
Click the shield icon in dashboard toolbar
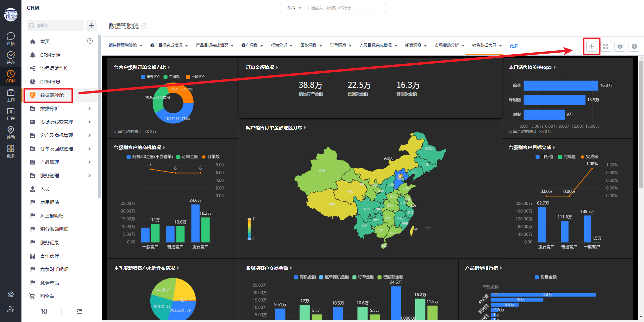634,46
